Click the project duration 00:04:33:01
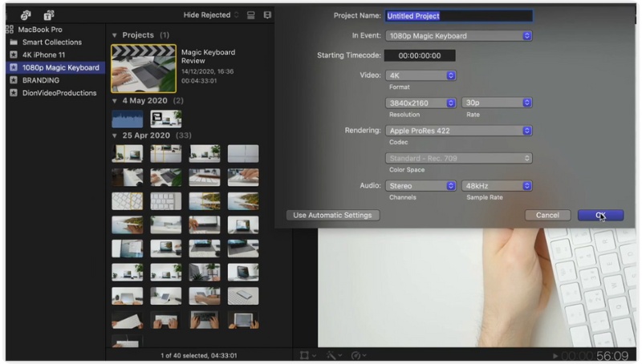 pos(199,81)
